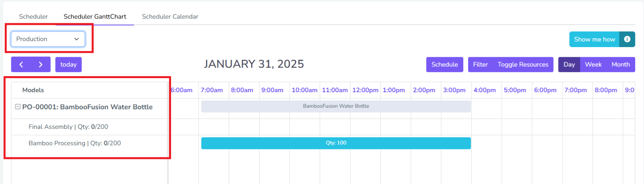Select the cyan Qty: 100 bar
Screen dimensions: 644x184
pyautogui.click(x=336, y=143)
